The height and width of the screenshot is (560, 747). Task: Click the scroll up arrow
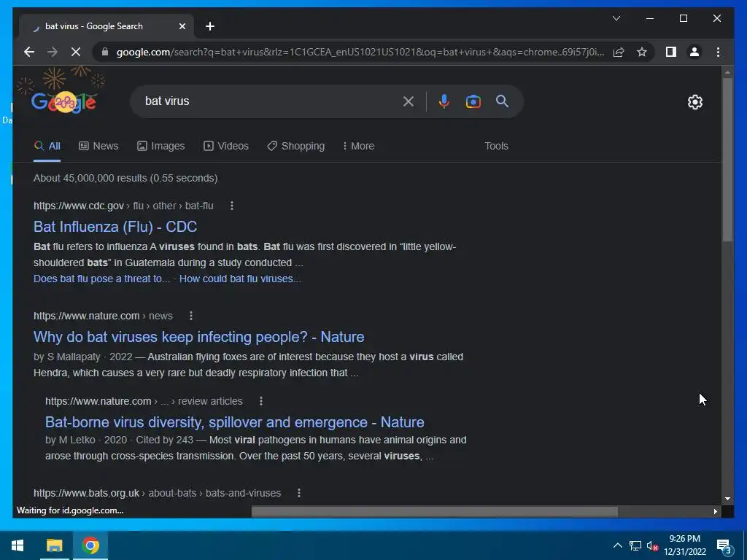tap(727, 72)
